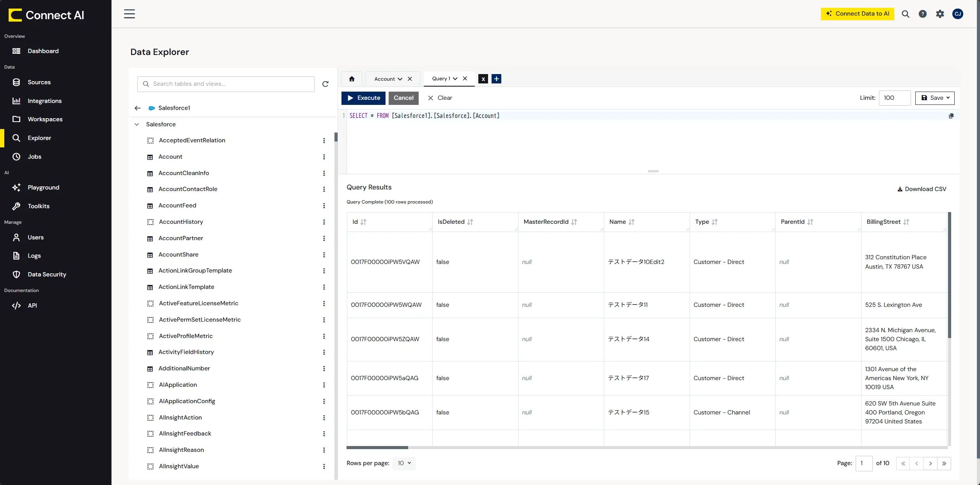
Task: Click the Connect Data to AI button
Action: (x=857, y=14)
